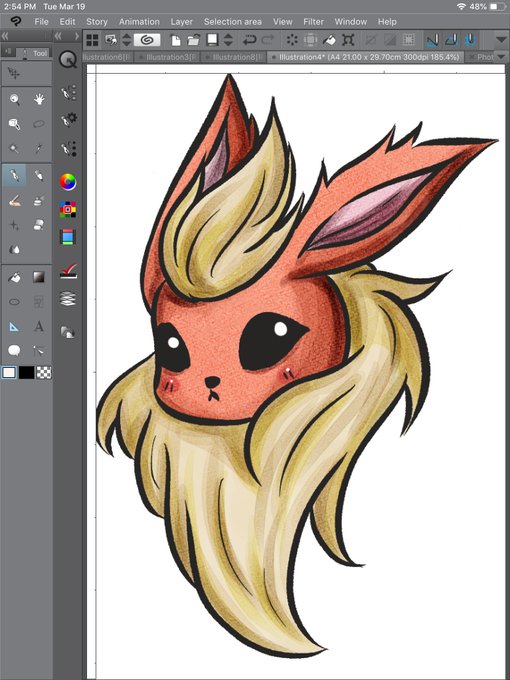Toggle show selection border icon

(x=408, y=40)
